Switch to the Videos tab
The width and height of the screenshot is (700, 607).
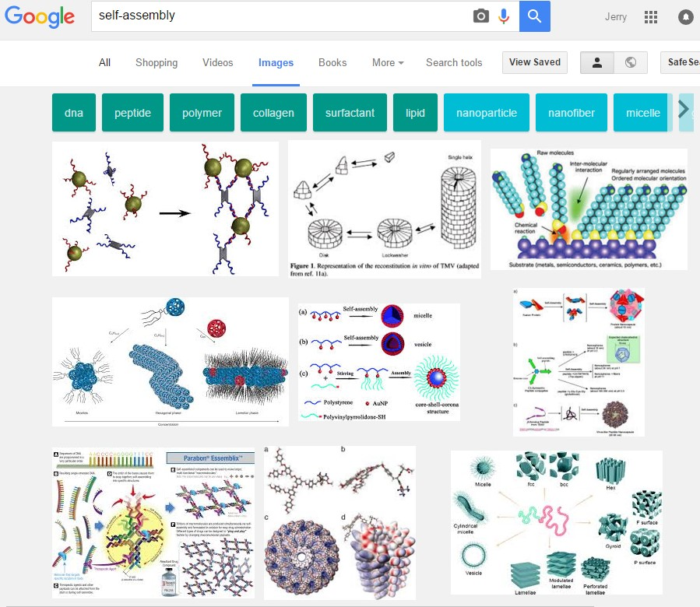217,62
